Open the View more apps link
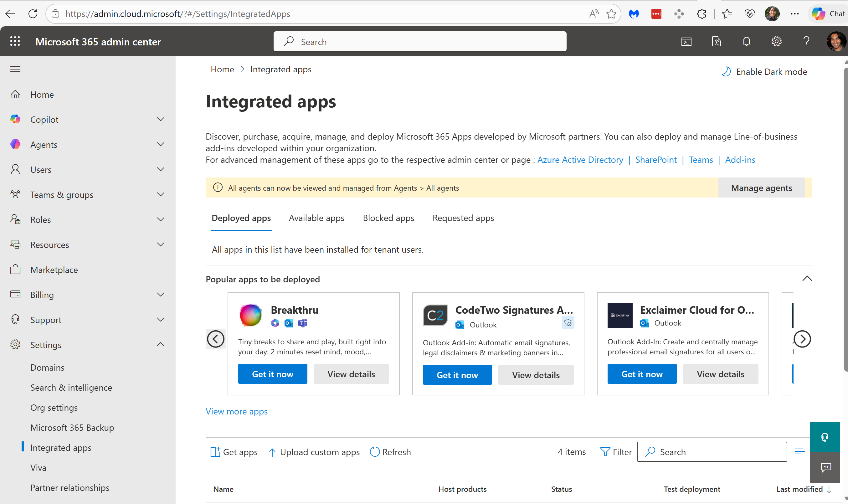848x504 pixels. pyautogui.click(x=236, y=411)
